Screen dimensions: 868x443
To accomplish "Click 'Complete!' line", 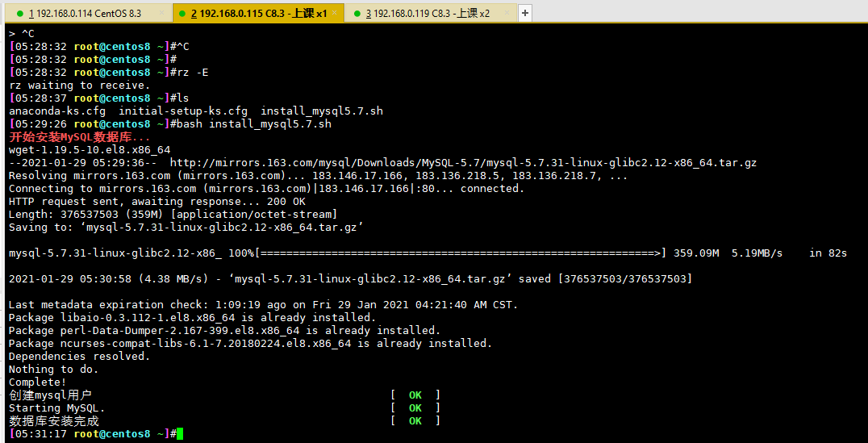I will point(38,382).
